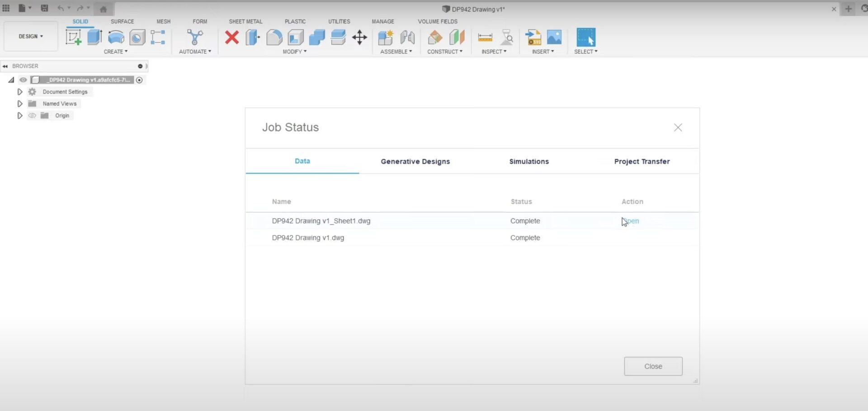Dismiss Job Status dialog with X
Viewport: 868px width, 411px height.
point(678,128)
